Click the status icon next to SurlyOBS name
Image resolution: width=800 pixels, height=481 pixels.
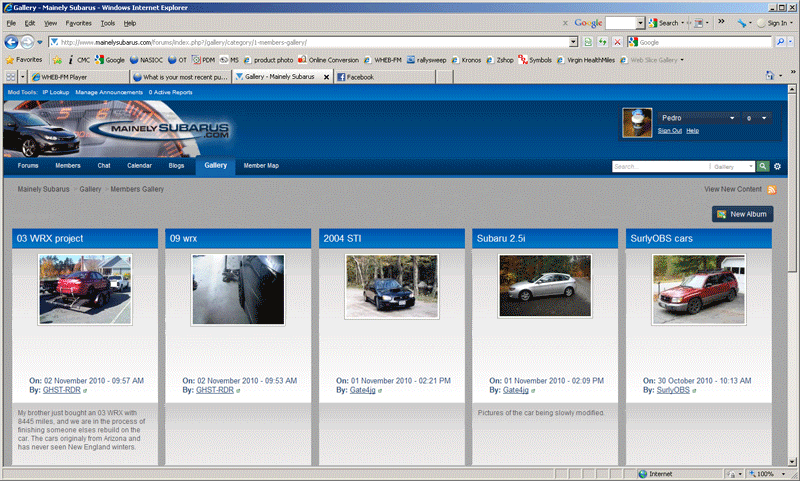coord(694,391)
